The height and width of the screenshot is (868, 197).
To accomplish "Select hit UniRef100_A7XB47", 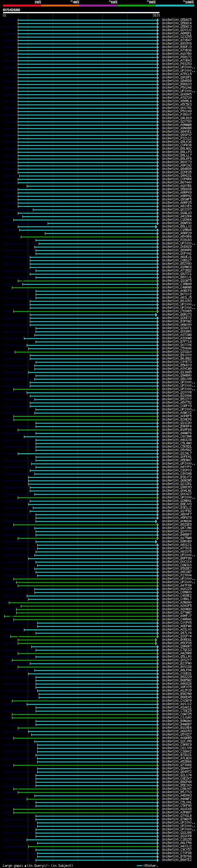I will 176,40.
